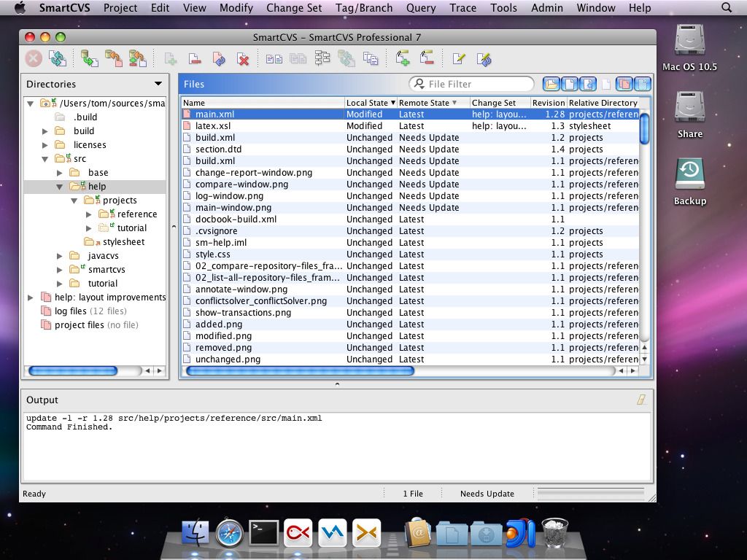The width and height of the screenshot is (747, 560).
Task: Click the horizontal scrollbar under the file list
Action: coord(300,371)
